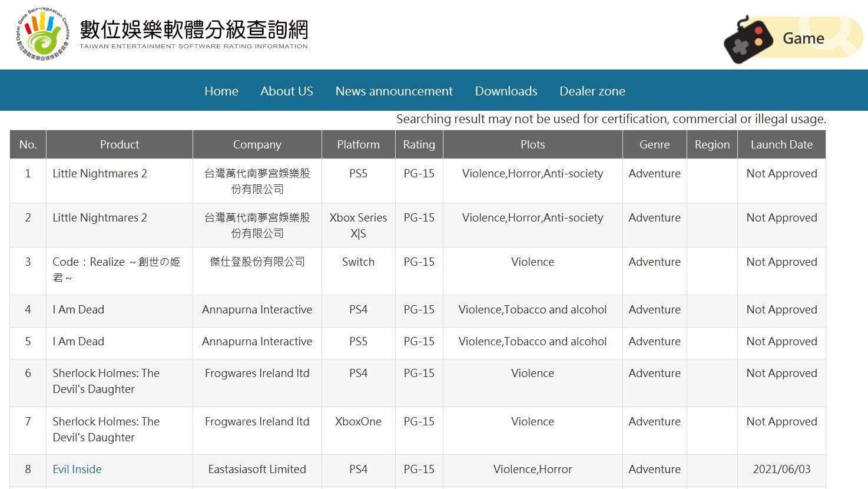868x489 pixels.
Task: Click the Rating column header
Action: pyautogui.click(x=419, y=144)
